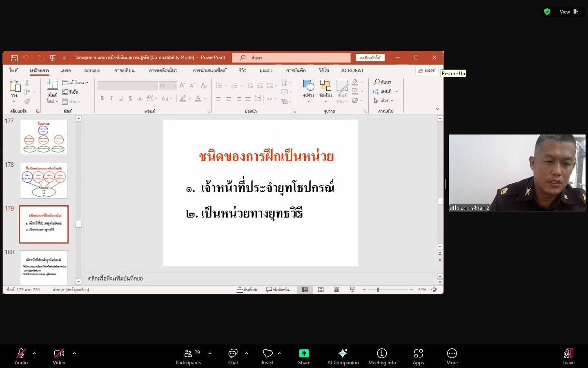
Task: Open the AI Companion panel
Action: 343,354
